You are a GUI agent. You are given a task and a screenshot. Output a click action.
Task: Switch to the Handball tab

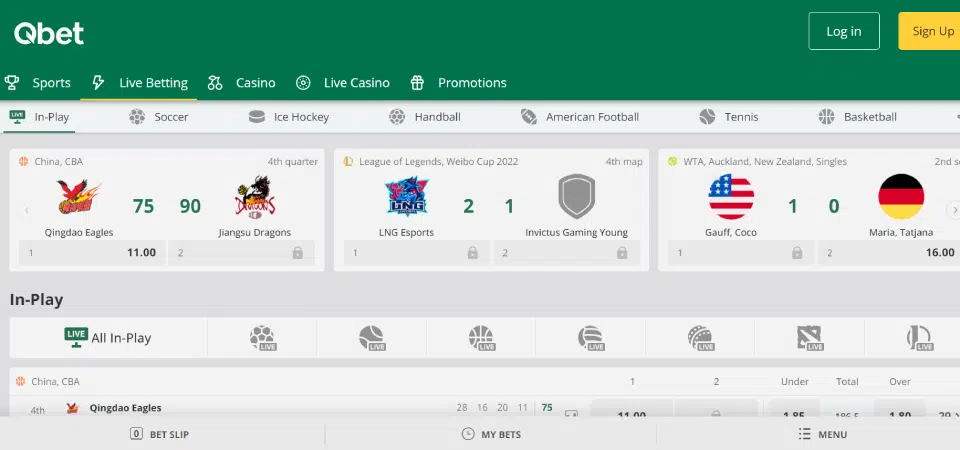[425, 117]
